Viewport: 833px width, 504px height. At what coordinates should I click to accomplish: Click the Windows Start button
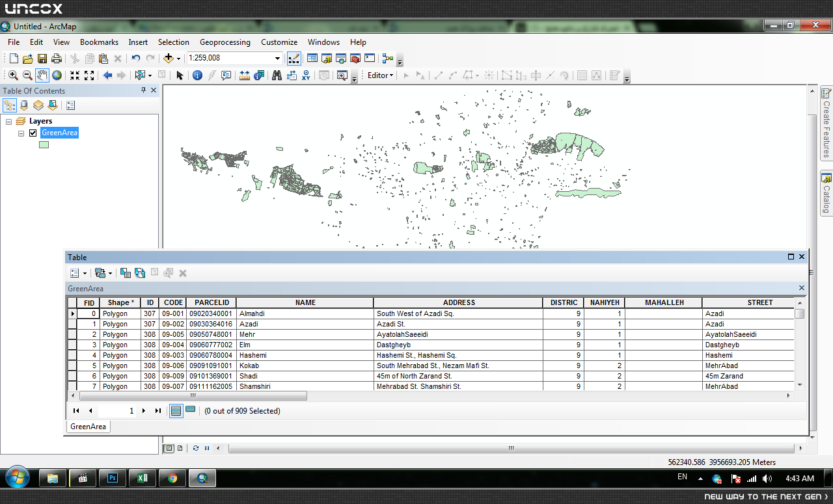click(16, 478)
